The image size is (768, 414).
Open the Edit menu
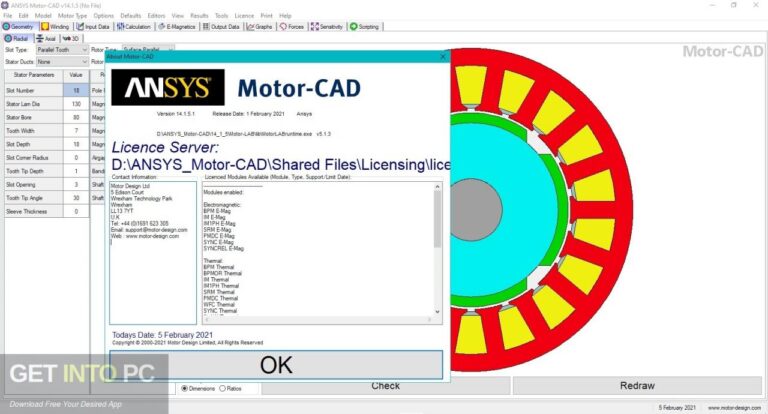23,16
